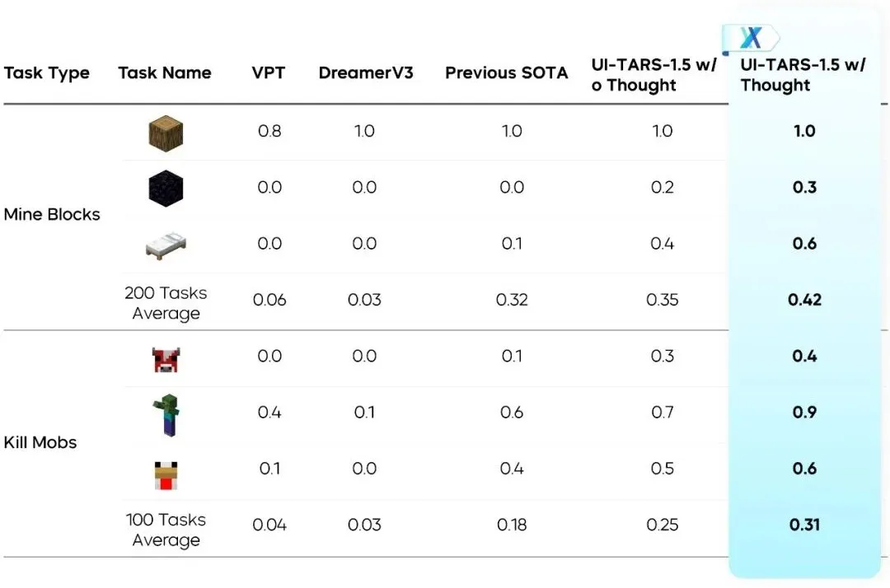890x588 pixels.
Task: Click the DreamerV3 column header
Action: click(x=366, y=73)
